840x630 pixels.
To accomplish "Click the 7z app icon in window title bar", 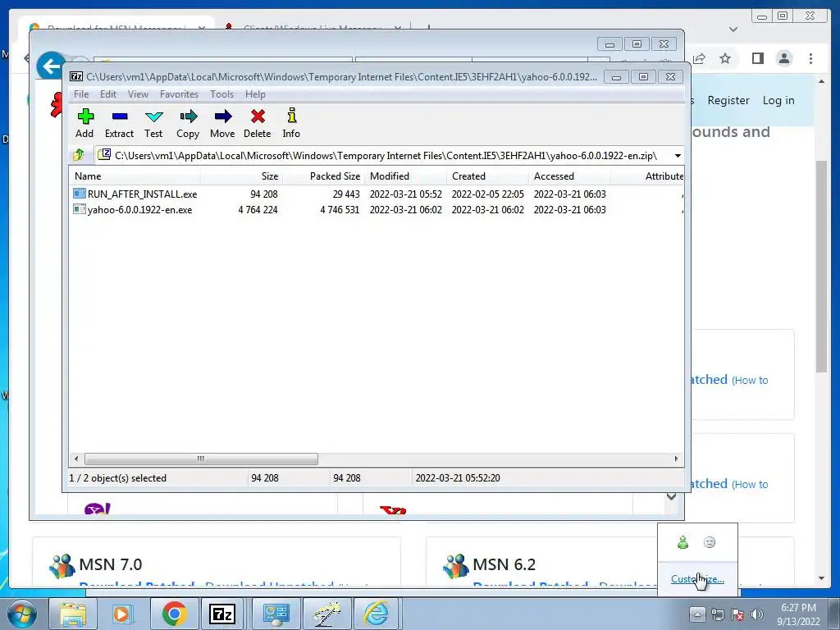I will 76,76.
